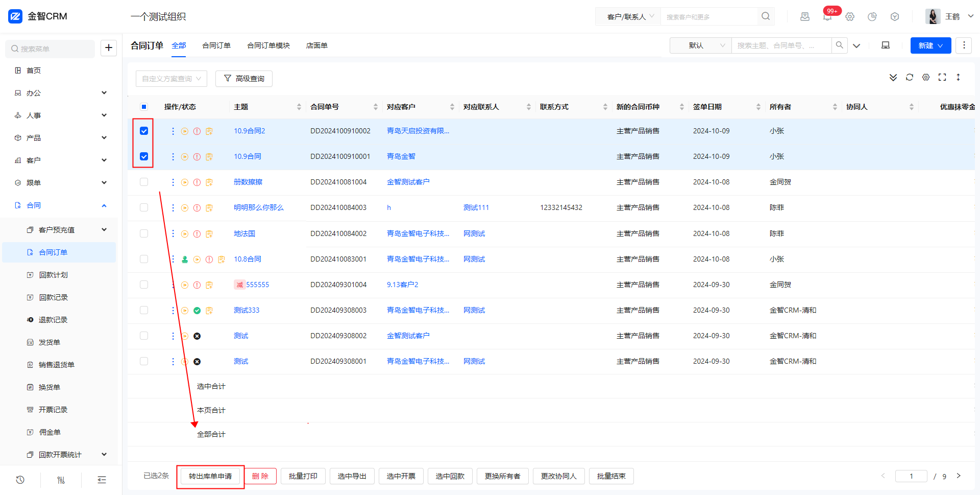Switch to the 店面单 tab
This screenshot has height=495, width=980.
pyautogui.click(x=316, y=45)
